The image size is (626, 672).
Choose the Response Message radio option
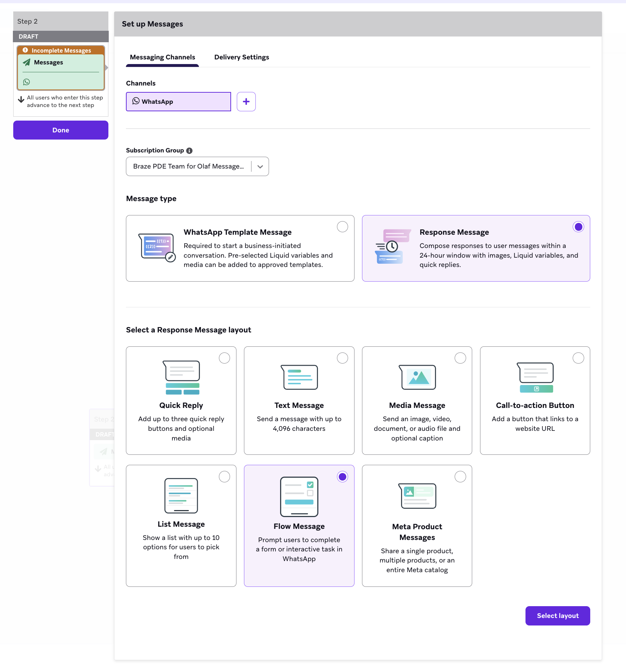pyautogui.click(x=578, y=227)
